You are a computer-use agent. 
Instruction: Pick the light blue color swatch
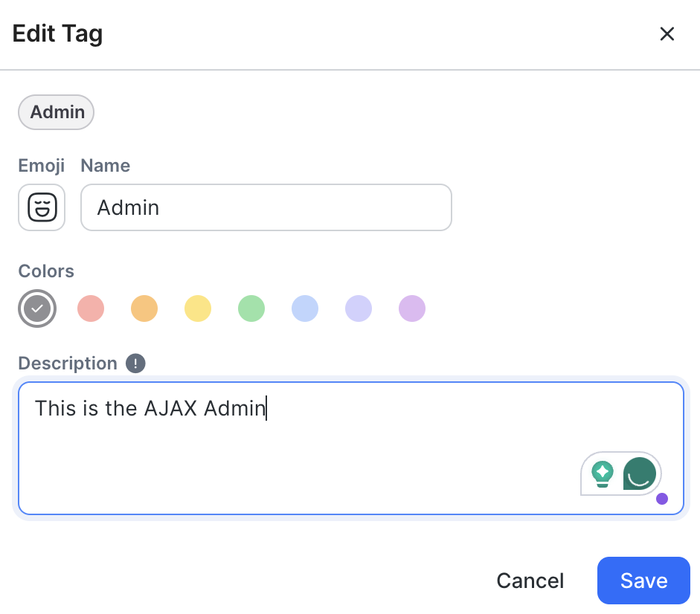[305, 308]
